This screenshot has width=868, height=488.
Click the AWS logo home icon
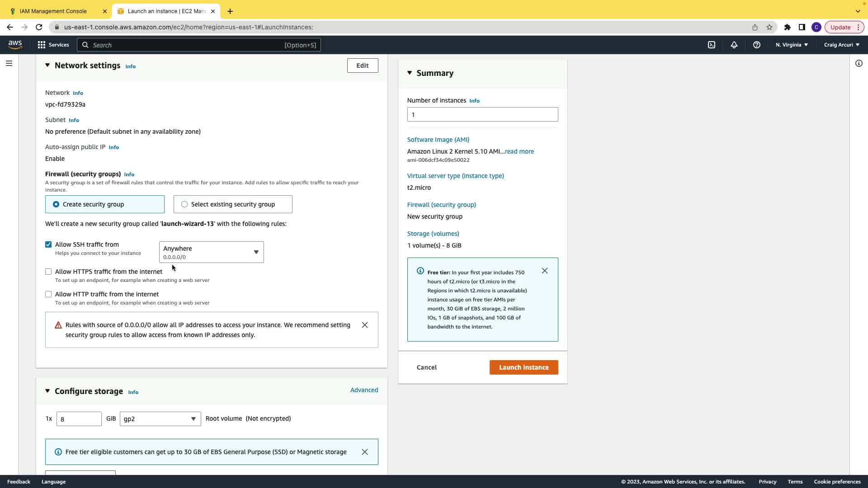15,44
